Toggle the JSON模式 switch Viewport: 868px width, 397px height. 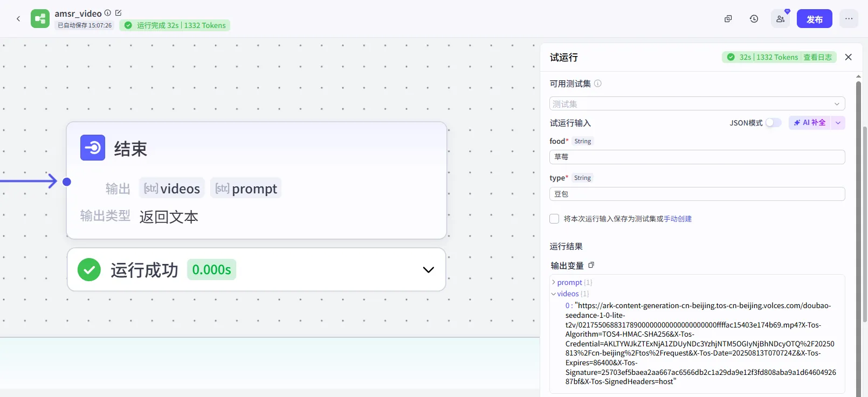click(x=773, y=123)
